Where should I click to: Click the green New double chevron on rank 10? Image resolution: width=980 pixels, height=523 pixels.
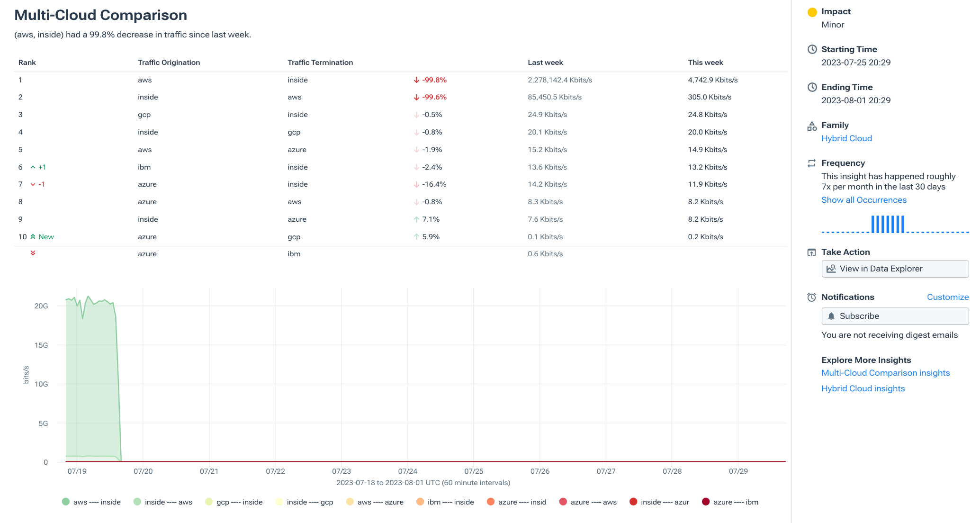34,236
